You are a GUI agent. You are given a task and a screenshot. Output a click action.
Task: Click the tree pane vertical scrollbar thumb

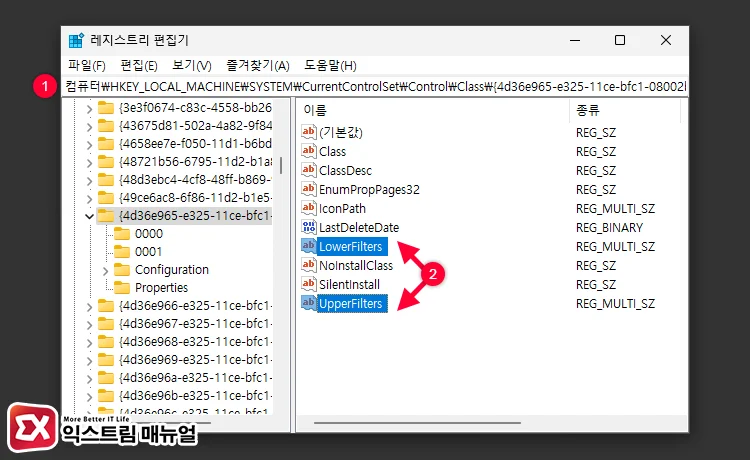(281, 165)
